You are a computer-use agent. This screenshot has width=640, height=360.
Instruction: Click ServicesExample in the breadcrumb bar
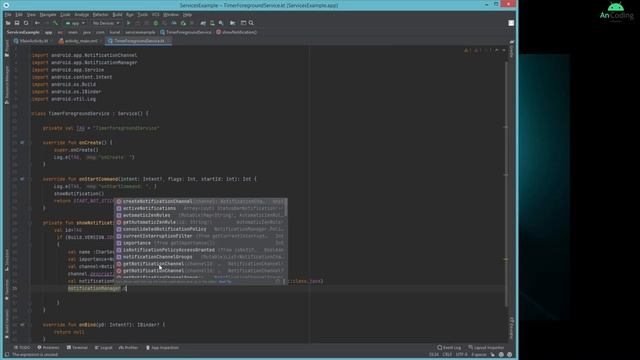[23, 32]
